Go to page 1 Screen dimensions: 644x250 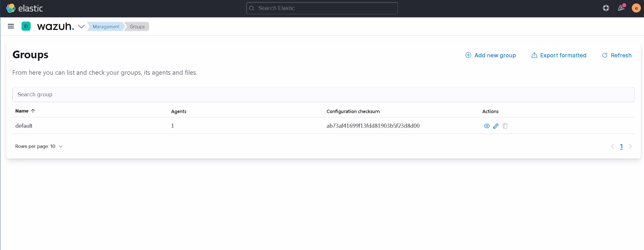[622, 146]
